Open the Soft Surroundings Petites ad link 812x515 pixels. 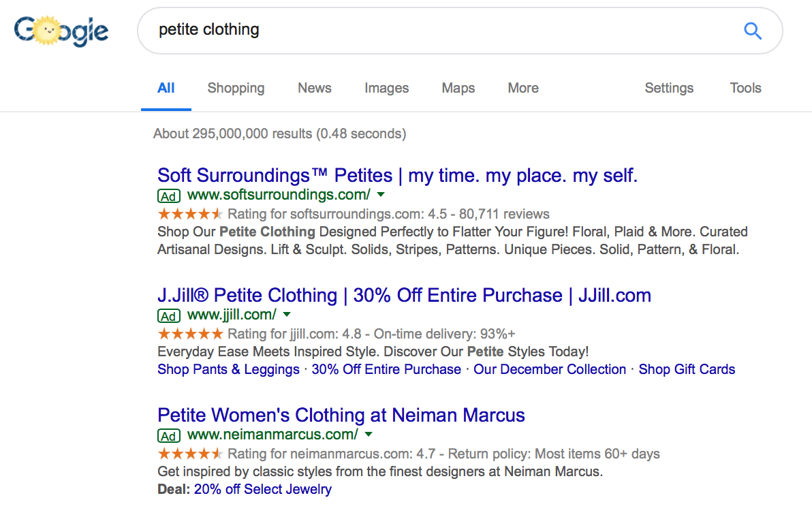(x=397, y=175)
